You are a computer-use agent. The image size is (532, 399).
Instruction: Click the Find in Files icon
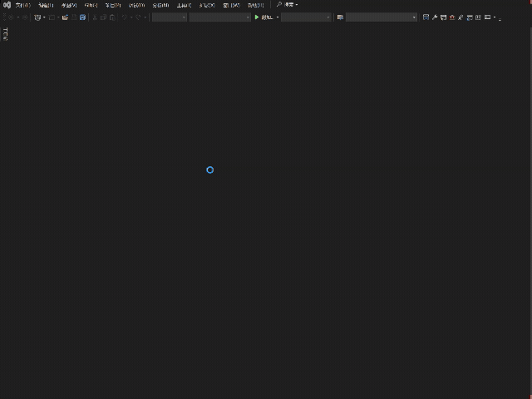click(340, 17)
